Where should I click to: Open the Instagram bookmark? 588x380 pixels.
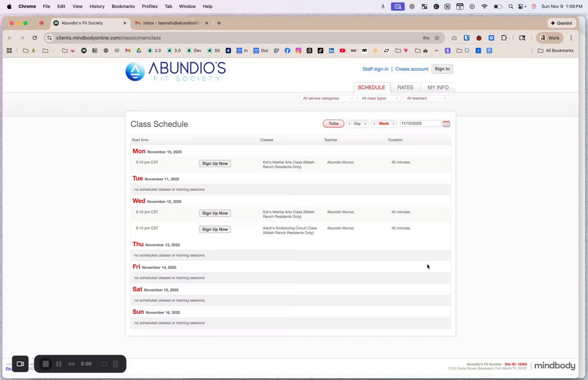[299, 51]
